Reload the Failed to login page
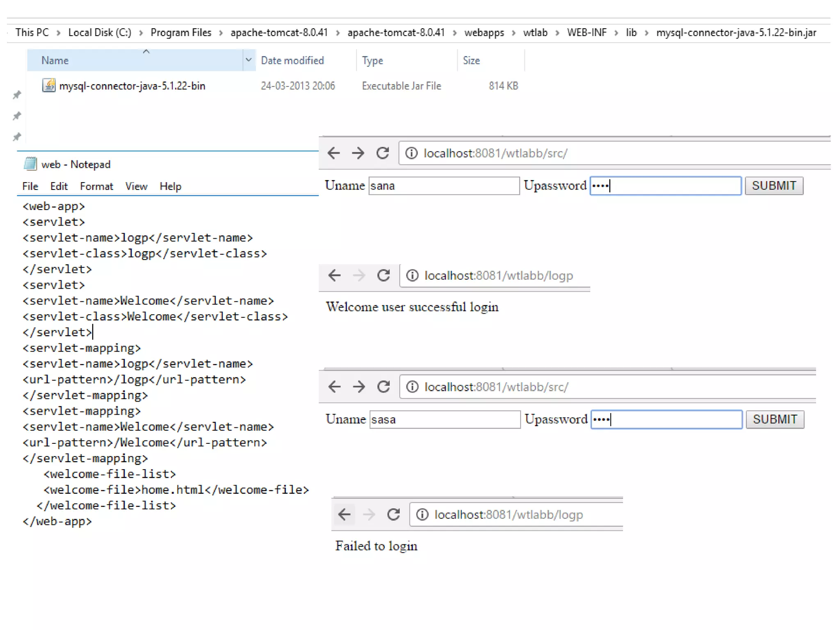 point(393,514)
